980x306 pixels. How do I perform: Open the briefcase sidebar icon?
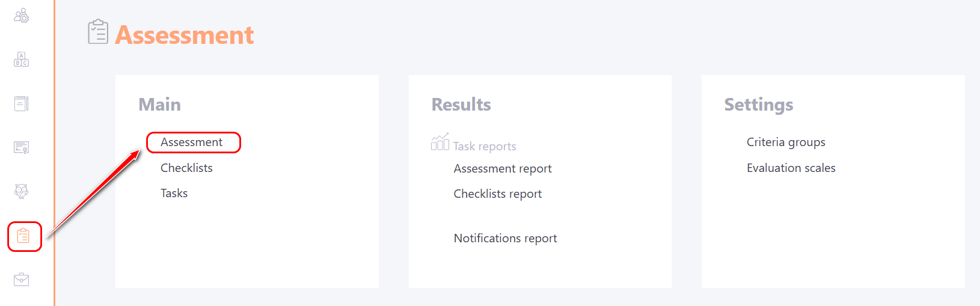[22, 280]
